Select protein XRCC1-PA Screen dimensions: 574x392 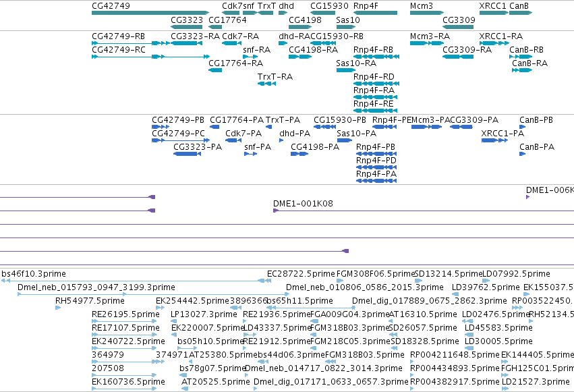[x=494, y=140]
